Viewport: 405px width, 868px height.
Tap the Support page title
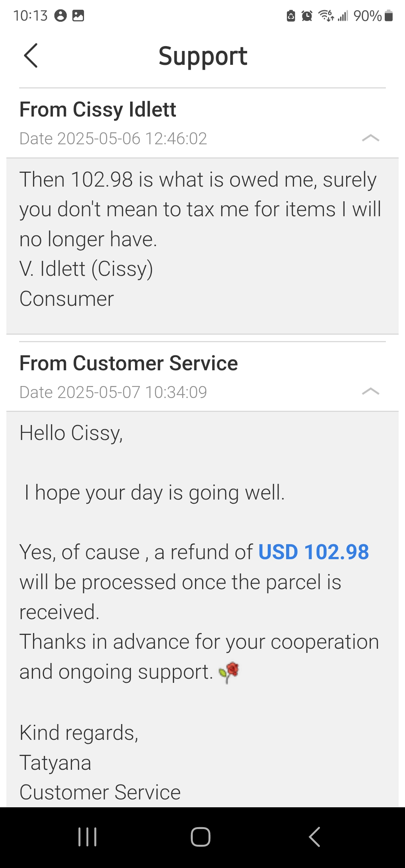(203, 56)
